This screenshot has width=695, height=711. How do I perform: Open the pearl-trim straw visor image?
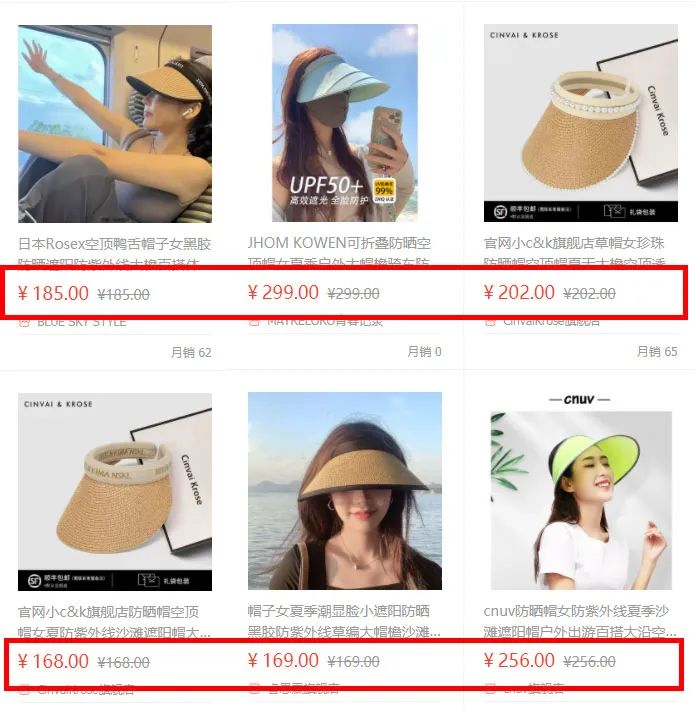[x=581, y=123]
